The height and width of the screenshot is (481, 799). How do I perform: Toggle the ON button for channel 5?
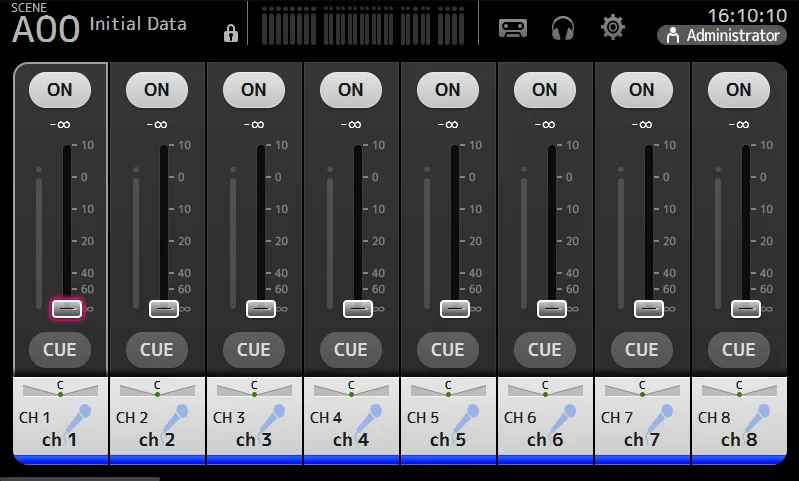point(448,90)
